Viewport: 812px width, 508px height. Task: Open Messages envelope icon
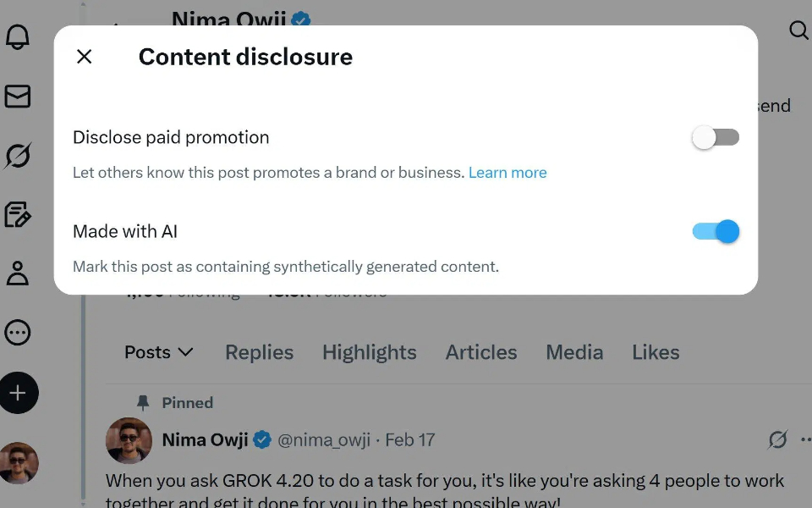18,97
